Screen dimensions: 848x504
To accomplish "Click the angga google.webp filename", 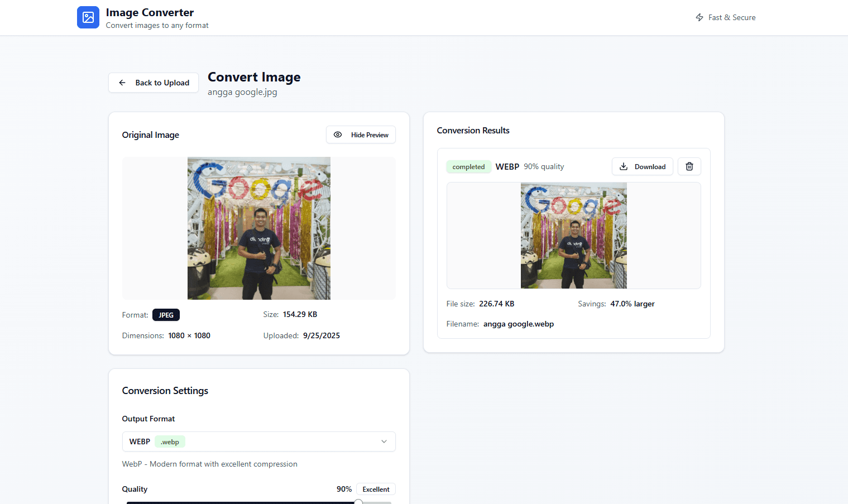I will click(518, 324).
